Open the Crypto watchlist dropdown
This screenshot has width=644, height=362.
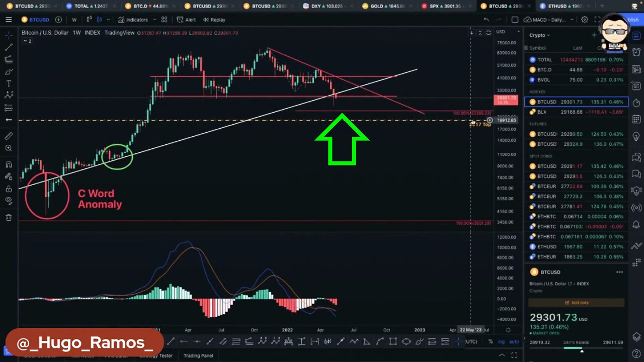tap(540, 35)
